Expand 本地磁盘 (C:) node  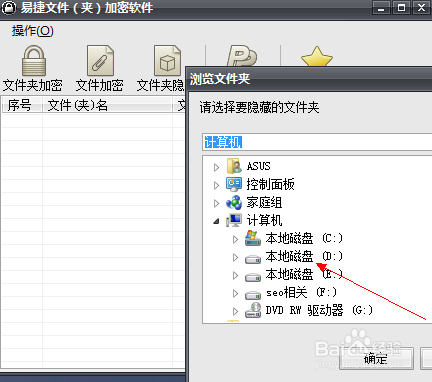pos(235,239)
